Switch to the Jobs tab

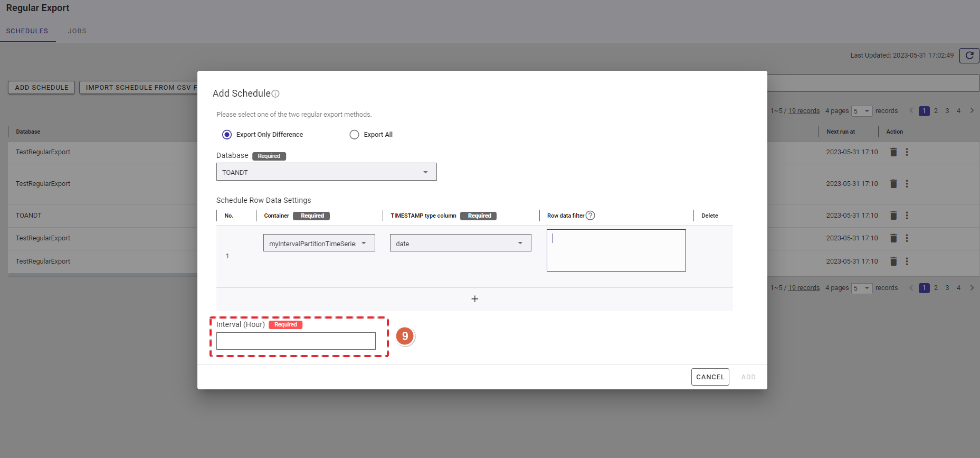77,31
